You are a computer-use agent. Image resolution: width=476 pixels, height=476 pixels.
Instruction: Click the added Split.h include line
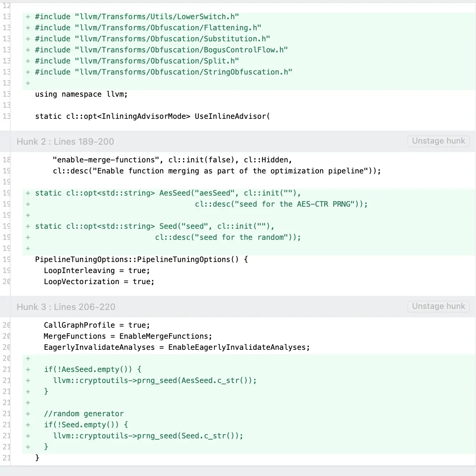[137, 61]
